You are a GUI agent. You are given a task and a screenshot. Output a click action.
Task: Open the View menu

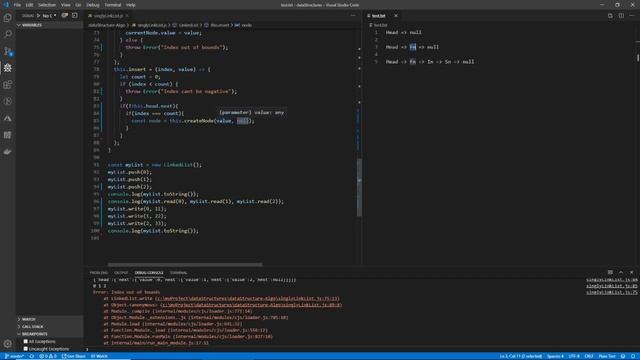tap(65, 5)
